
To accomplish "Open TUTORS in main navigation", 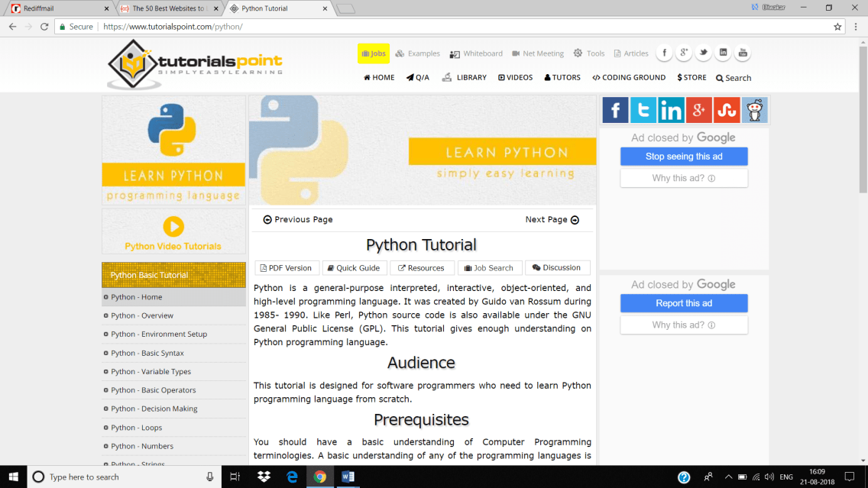I will pos(562,77).
